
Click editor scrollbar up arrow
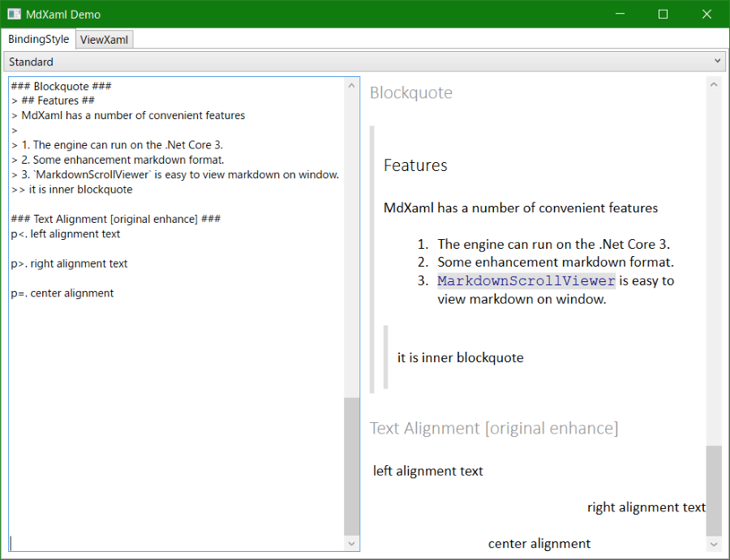351,86
